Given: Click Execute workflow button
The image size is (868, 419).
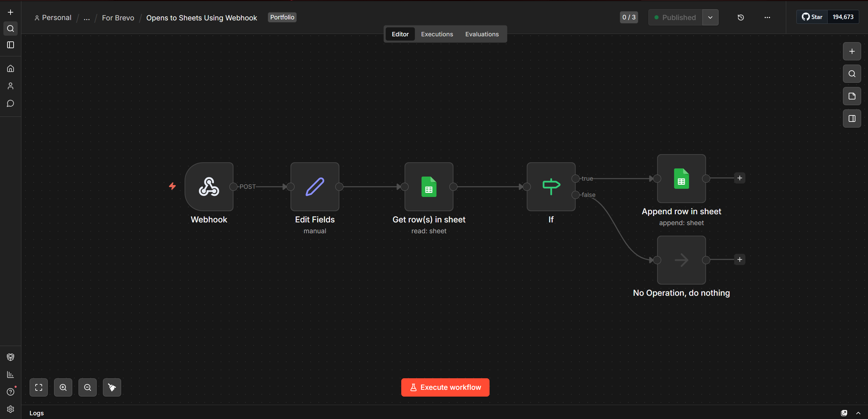Looking at the screenshot, I should pyautogui.click(x=445, y=387).
